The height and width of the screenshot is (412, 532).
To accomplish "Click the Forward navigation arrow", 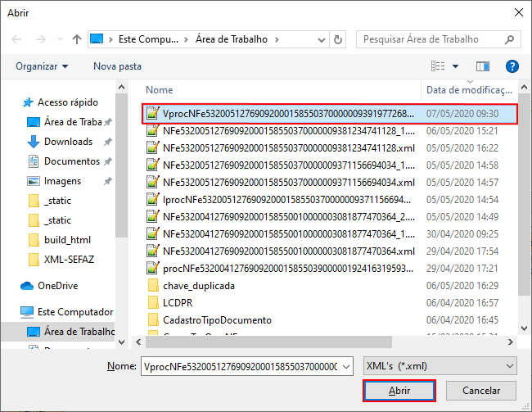I will (x=41, y=39).
